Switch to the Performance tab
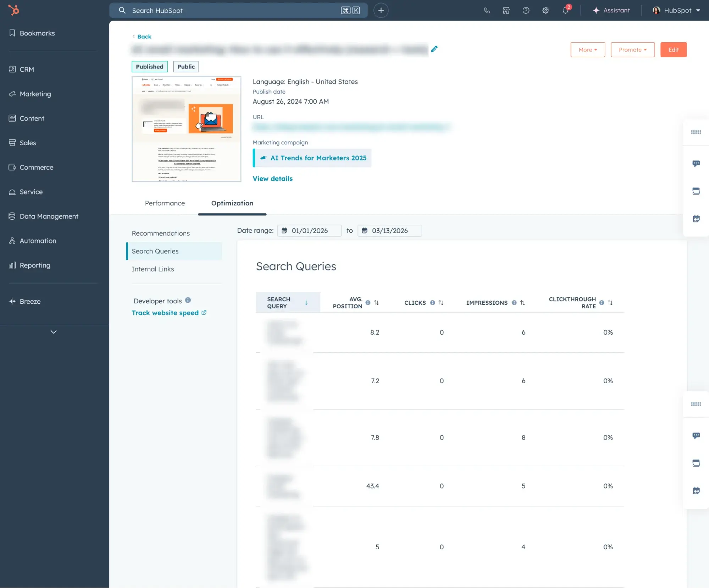This screenshot has height=588, width=709. 165,203
